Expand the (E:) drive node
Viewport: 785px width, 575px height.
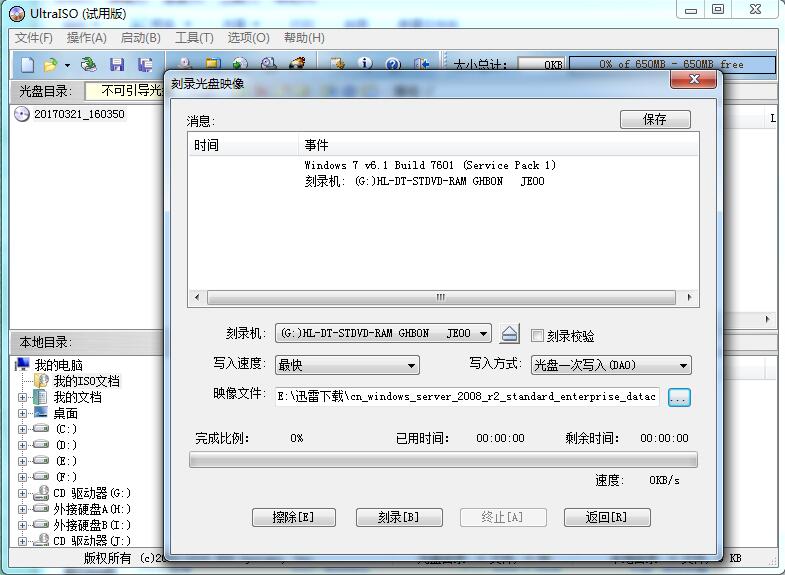[x=22, y=461]
